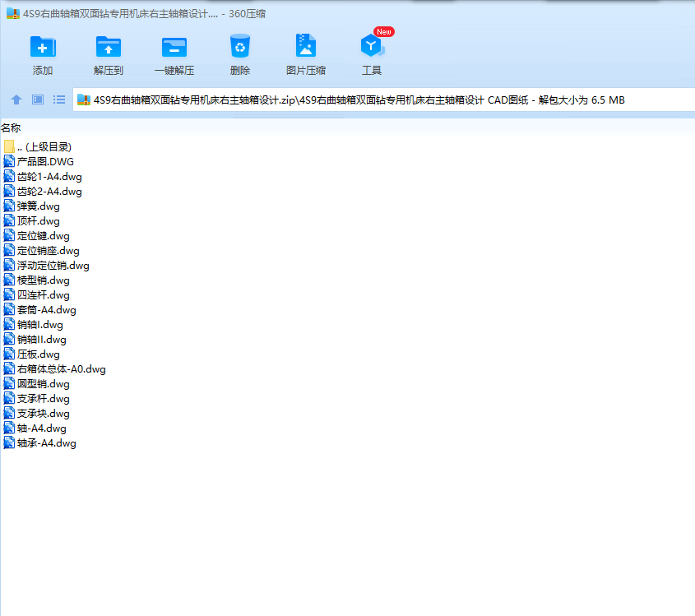Select file 销轴II.dwg

[35, 340]
